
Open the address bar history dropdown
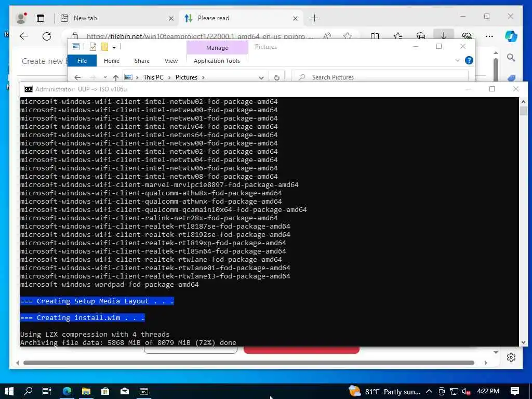pos(261,77)
